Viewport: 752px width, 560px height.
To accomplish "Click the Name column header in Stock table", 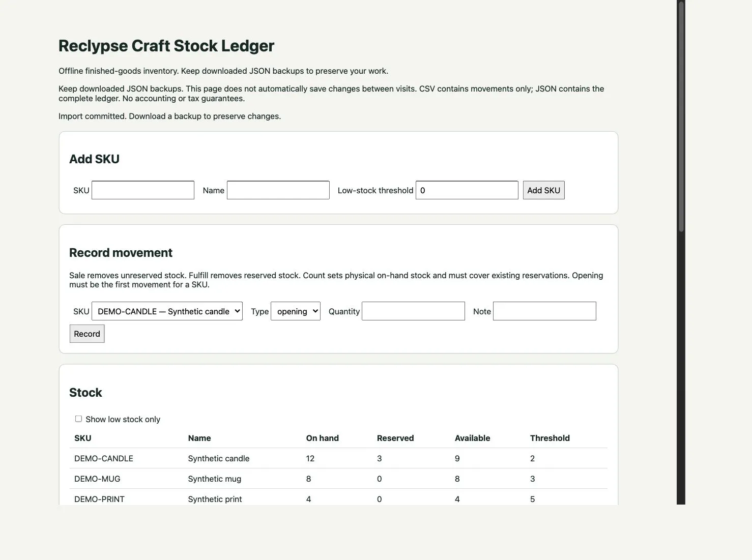I will pos(199,438).
